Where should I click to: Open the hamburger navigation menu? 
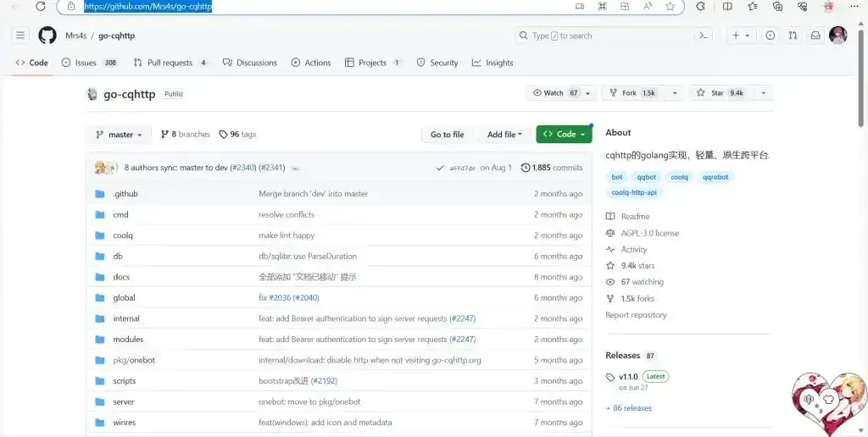point(20,36)
